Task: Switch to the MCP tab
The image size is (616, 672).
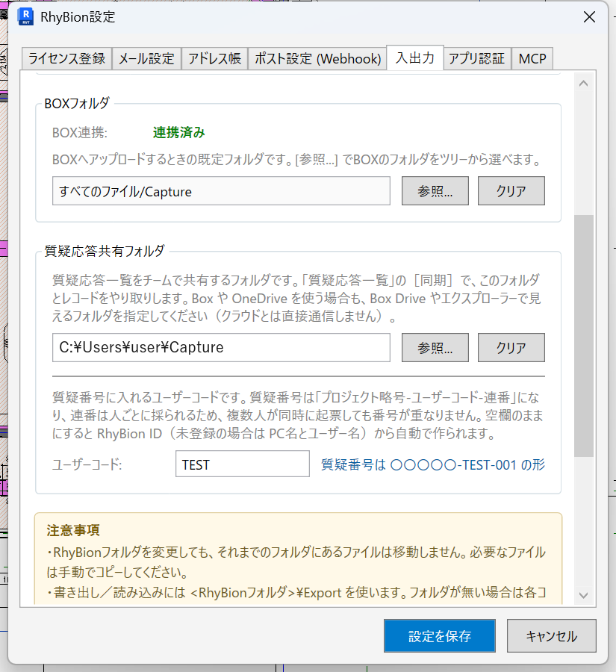Action: [x=532, y=58]
